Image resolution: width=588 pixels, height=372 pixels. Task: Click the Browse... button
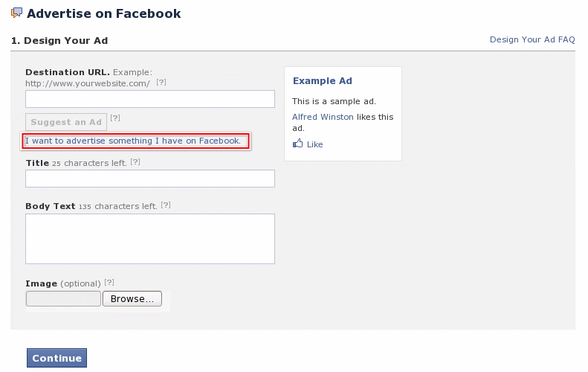tap(132, 298)
